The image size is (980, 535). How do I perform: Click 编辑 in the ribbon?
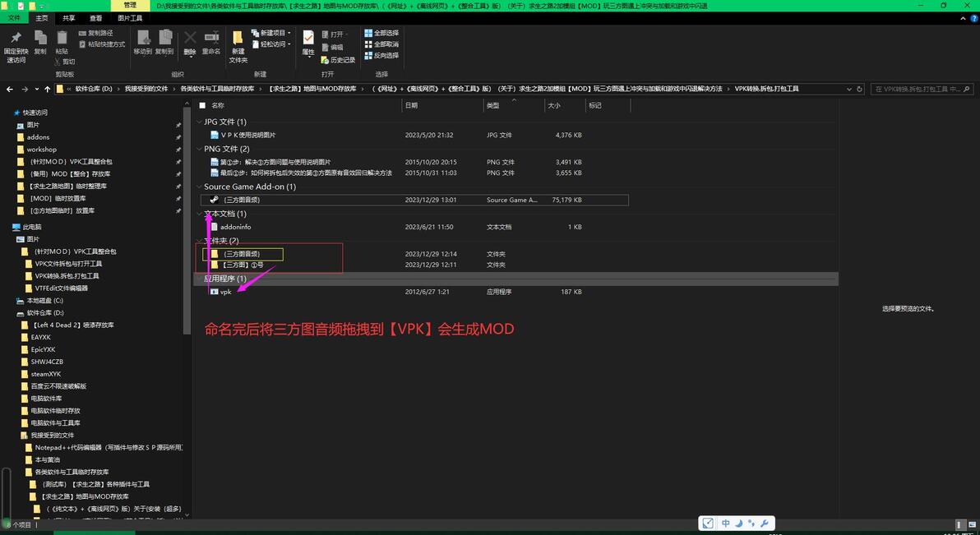(x=332, y=47)
